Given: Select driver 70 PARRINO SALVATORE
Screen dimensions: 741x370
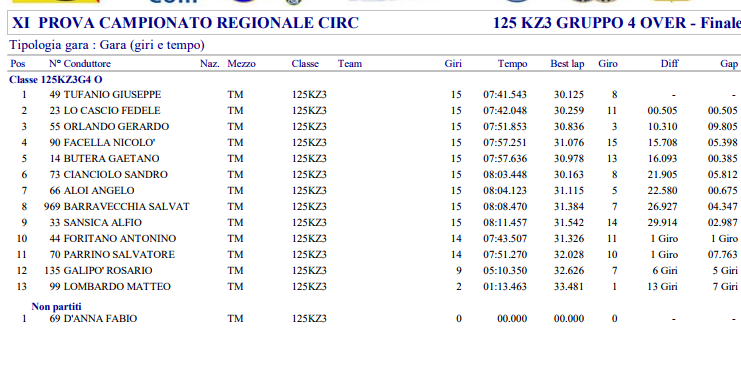Looking at the screenshot, I should [112, 255].
